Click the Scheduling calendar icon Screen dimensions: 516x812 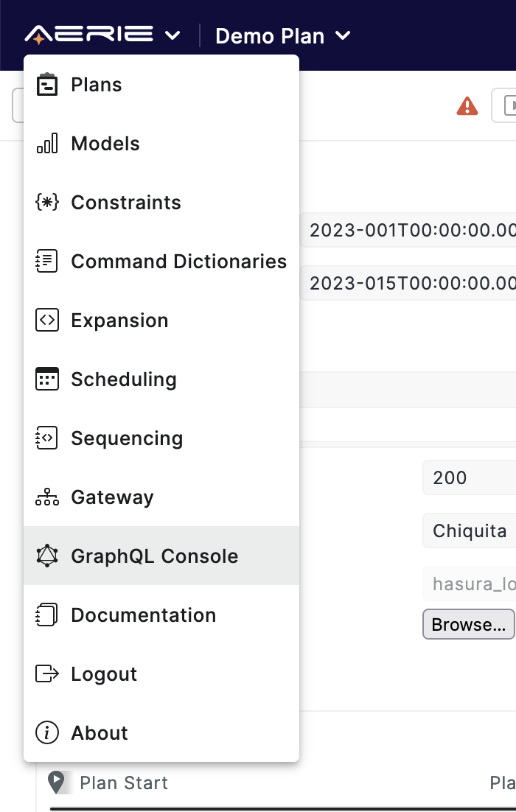click(46, 379)
